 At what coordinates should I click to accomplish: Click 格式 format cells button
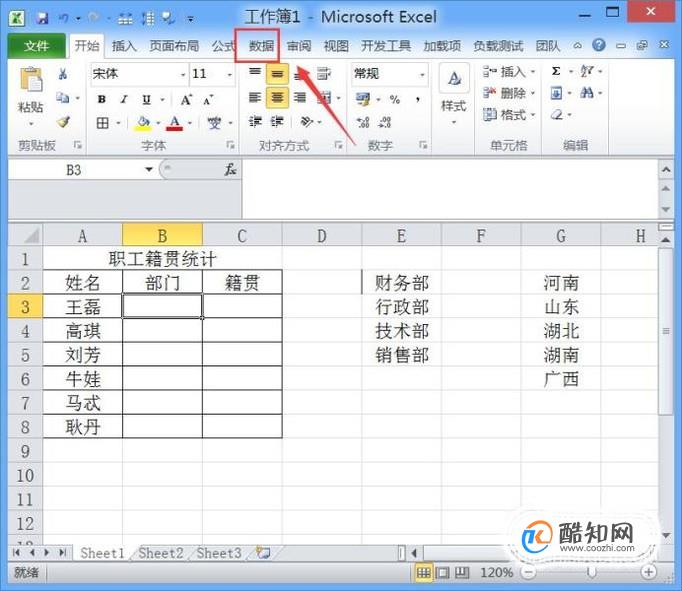[508, 115]
